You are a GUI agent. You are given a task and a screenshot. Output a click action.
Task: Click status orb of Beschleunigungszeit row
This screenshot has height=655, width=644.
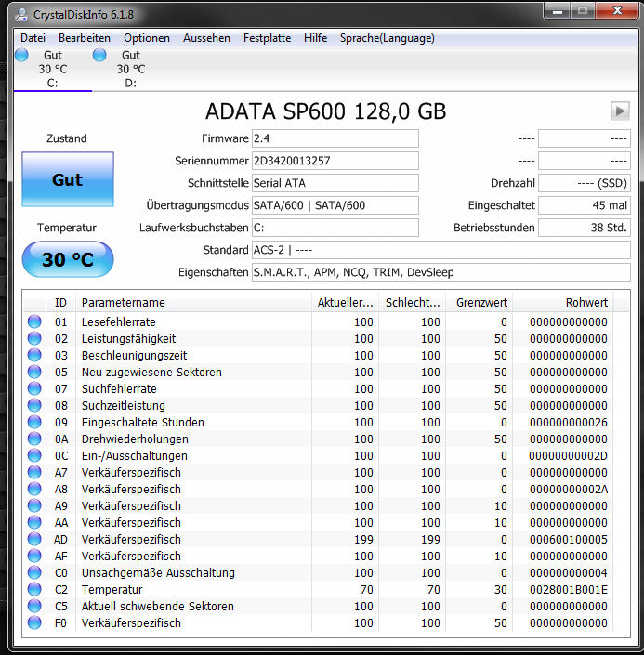34,355
